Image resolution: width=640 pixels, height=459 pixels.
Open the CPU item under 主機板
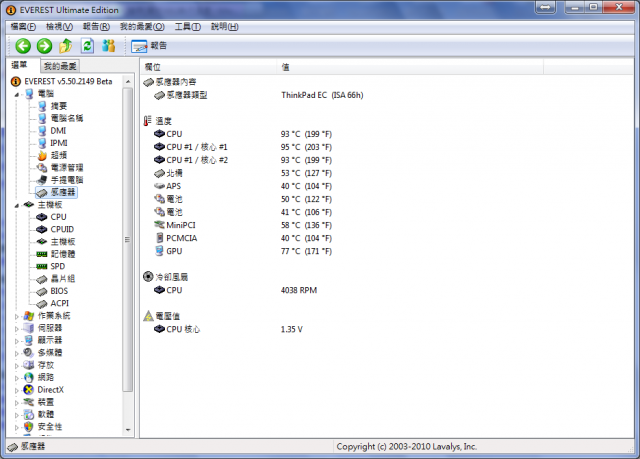[52, 217]
